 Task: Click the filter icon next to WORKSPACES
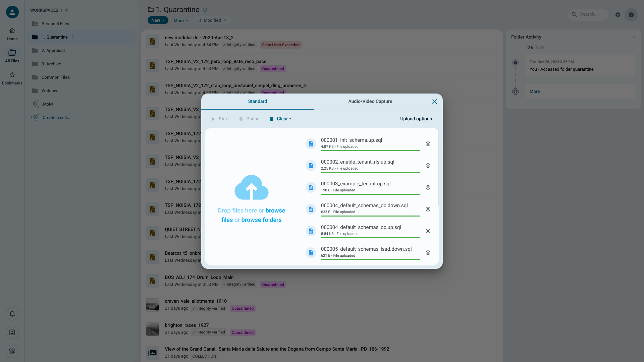[x=61, y=10]
